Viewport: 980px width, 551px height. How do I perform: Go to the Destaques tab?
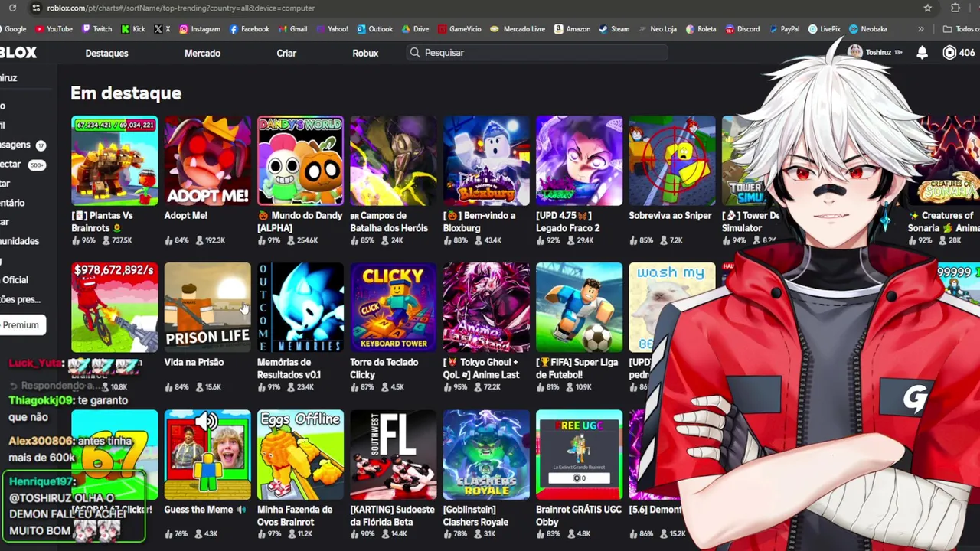pyautogui.click(x=106, y=53)
